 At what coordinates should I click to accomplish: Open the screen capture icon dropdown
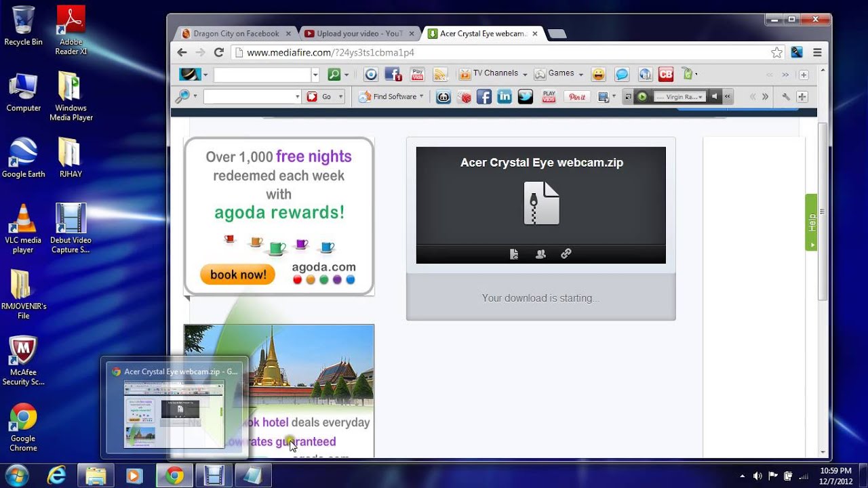pyautogui.click(x=614, y=97)
